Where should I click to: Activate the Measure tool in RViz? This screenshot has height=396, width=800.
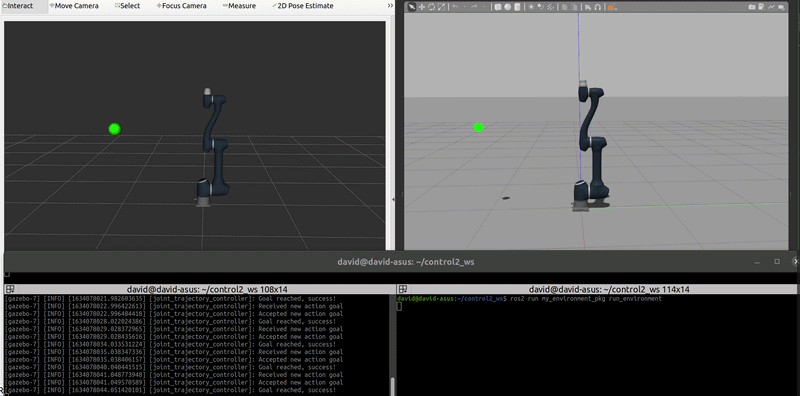coord(239,6)
